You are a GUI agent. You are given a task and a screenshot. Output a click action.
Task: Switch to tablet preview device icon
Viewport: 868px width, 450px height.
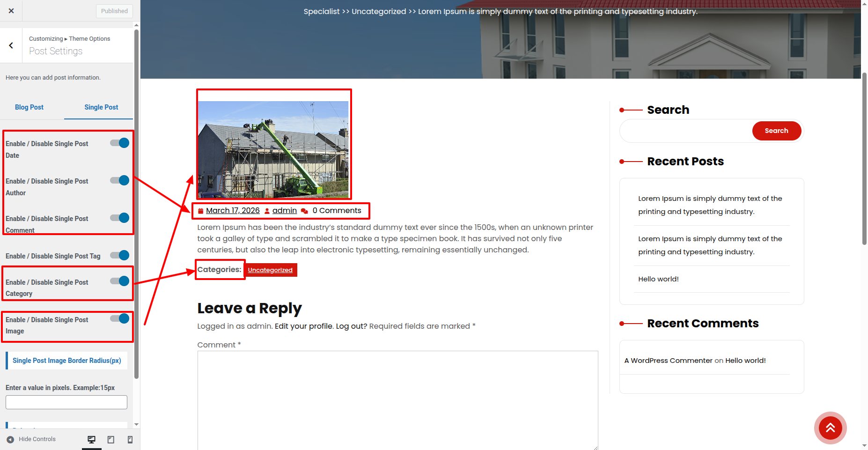point(111,439)
